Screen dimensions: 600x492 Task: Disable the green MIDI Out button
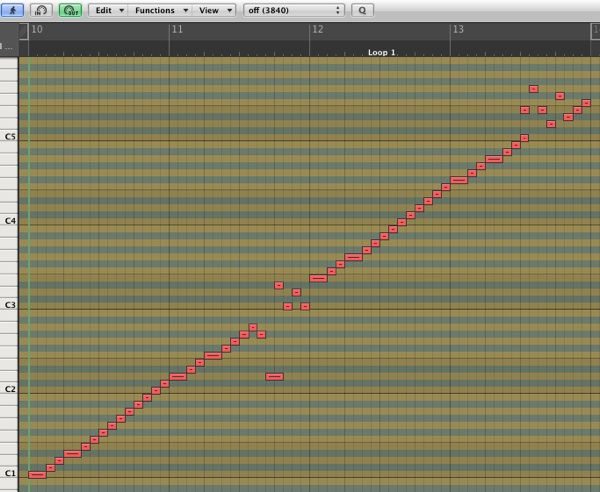point(70,10)
